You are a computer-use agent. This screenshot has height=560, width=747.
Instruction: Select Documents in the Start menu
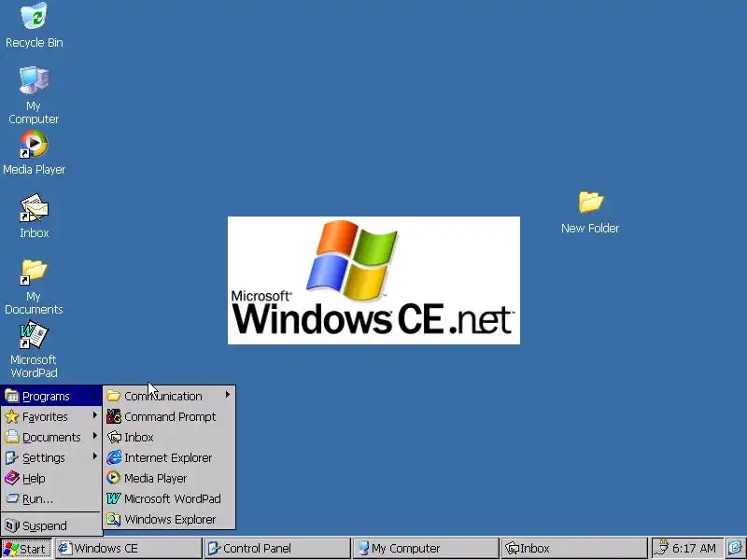point(51,437)
